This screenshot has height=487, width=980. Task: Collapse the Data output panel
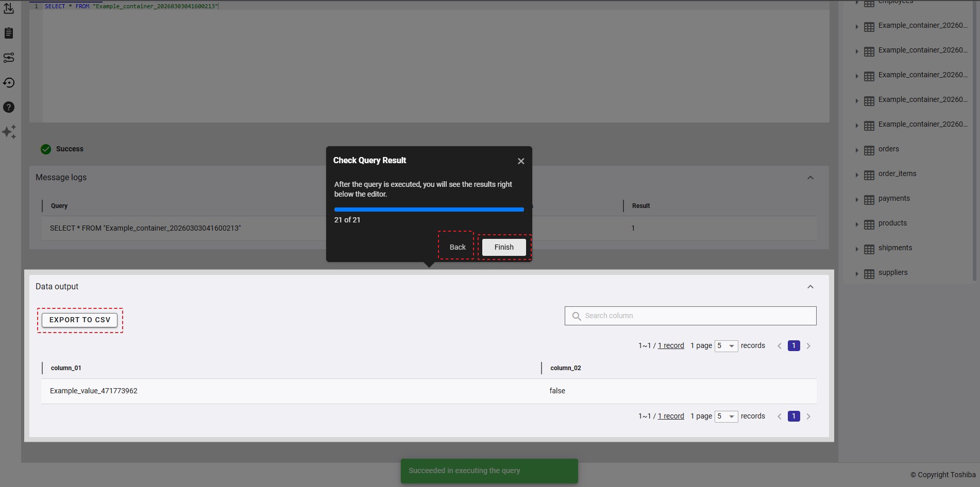(810, 287)
